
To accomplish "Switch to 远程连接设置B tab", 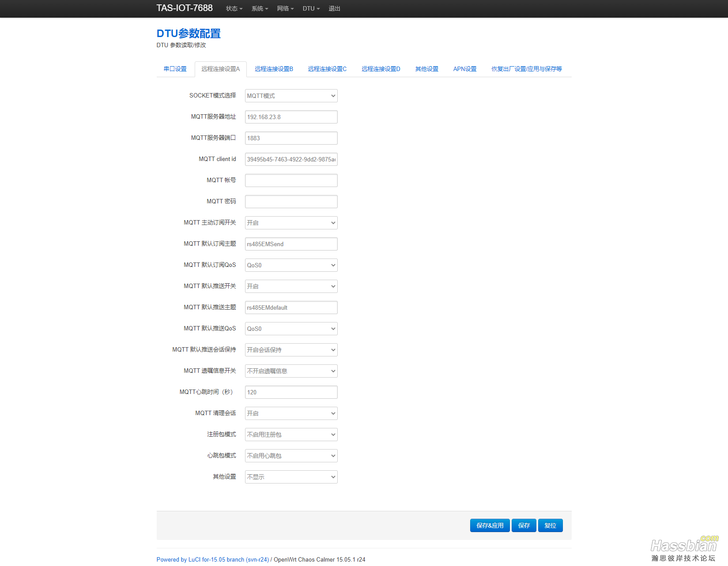I will pyautogui.click(x=274, y=69).
